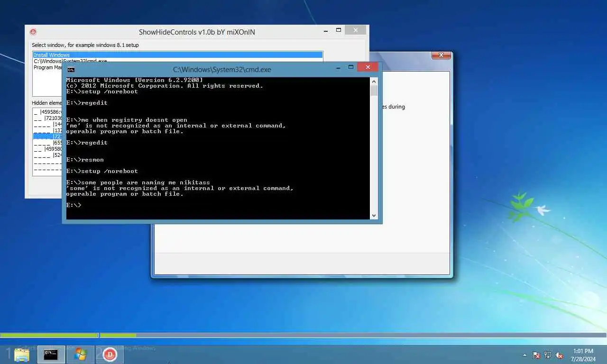Viewport: 607px width, 364px height.
Task: Select the C:\Windows\System32\cmd.exe list entry
Action: pyautogui.click(x=70, y=61)
